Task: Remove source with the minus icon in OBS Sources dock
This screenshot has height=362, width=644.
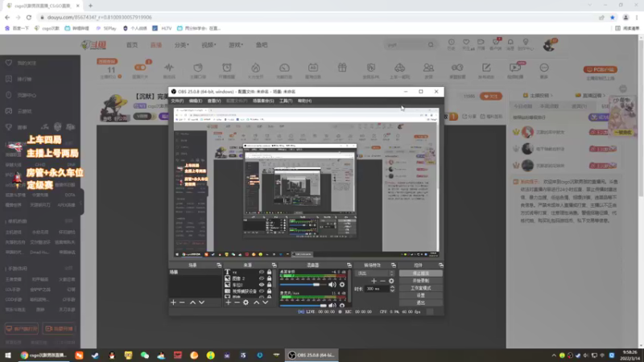Action: (237, 302)
